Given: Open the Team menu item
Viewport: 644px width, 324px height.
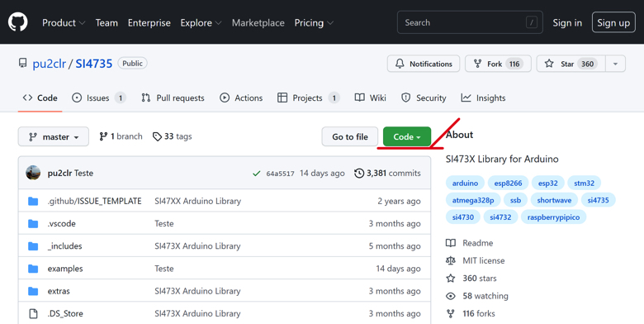Looking at the screenshot, I should [x=107, y=22].
